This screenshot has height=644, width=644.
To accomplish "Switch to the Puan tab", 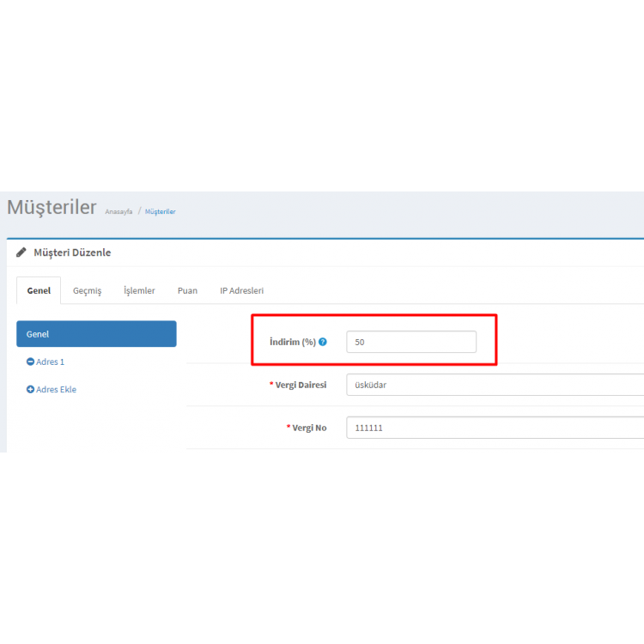I will pyautogui.click(x=187, y=290).
